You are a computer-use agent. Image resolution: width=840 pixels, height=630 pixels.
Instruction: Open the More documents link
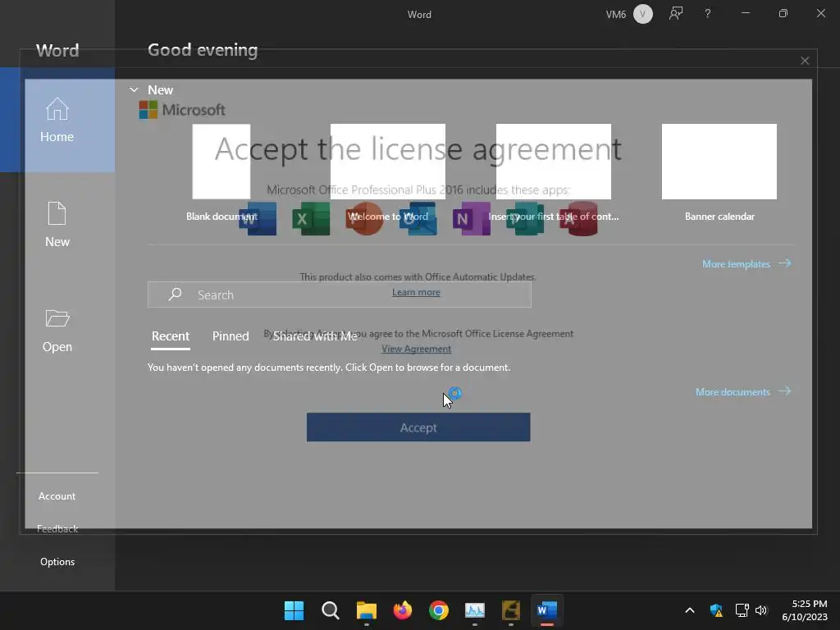[743, 391]
